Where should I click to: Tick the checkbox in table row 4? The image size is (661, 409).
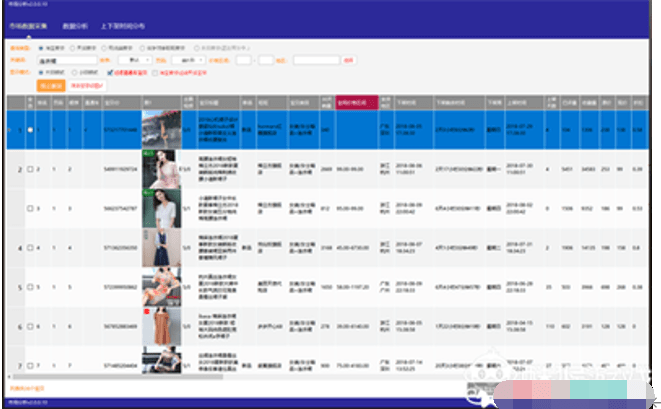tap(30, 248)
